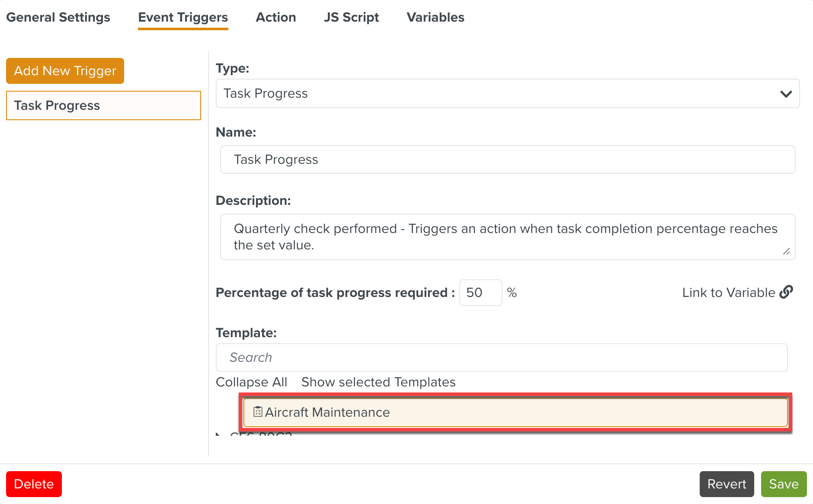Click the Add New Trigger button
The height and width of the screenshot is (504, 813).
[65, 70]
